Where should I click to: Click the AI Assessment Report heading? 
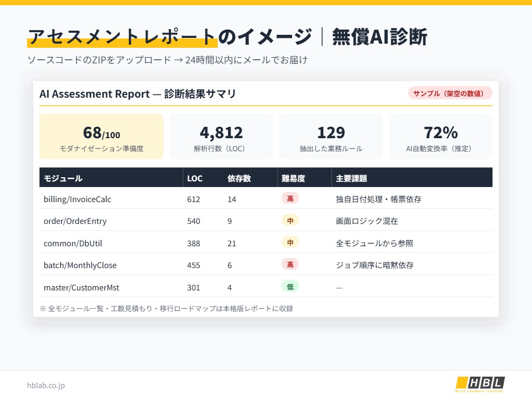(x=137, y=94)
